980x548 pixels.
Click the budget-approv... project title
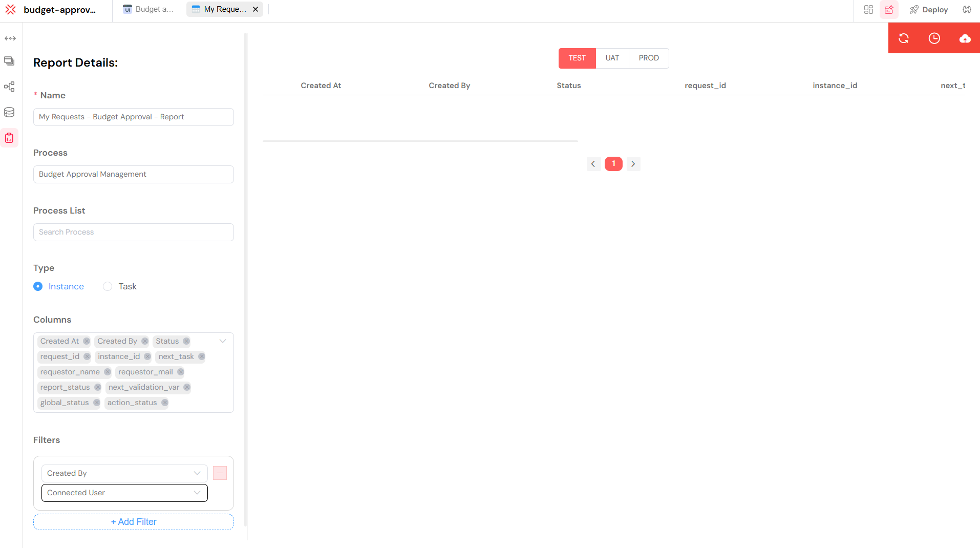click(60, 10)
